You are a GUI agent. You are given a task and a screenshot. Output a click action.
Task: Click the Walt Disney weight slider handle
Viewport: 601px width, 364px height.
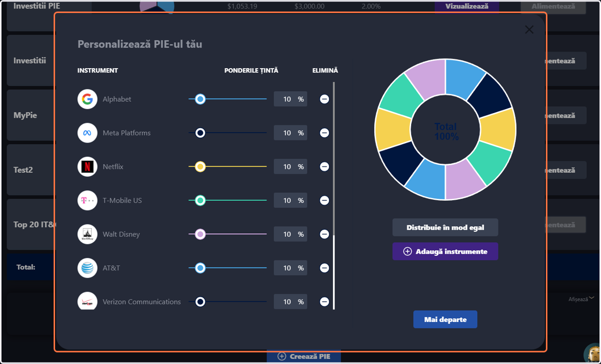pos(200,234)
